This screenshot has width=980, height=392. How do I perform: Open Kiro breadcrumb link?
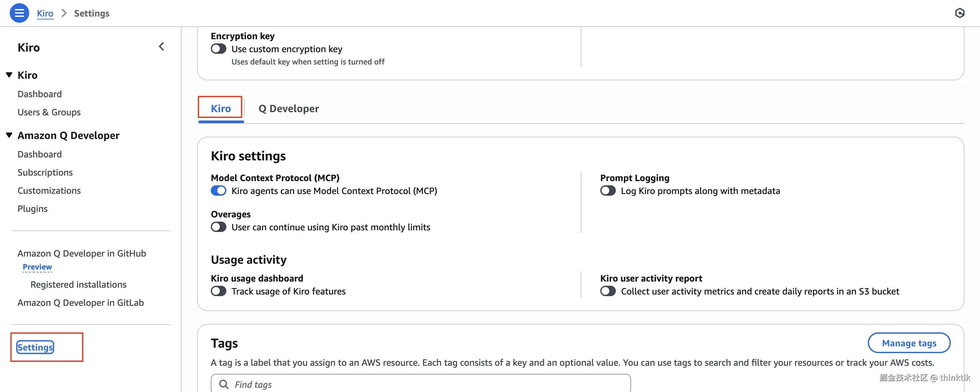tap(45, 13)
